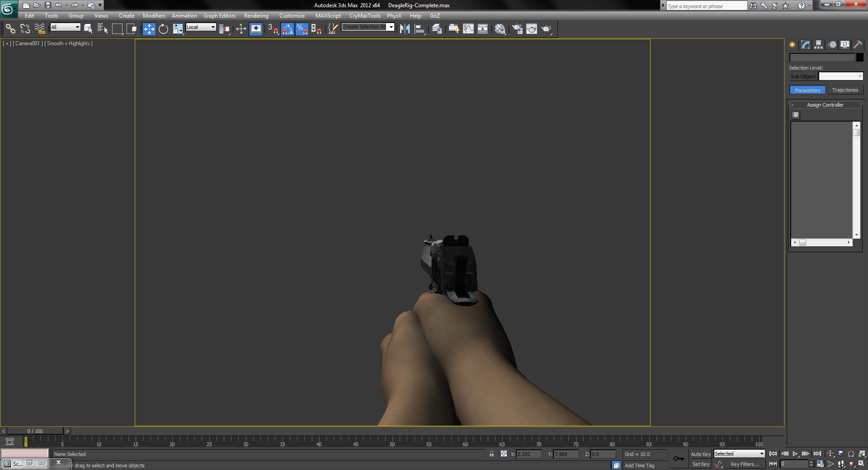Viewport: 868px width, 470px height.
Task: Open the Modifiers menu
Action: pos(154,16)
